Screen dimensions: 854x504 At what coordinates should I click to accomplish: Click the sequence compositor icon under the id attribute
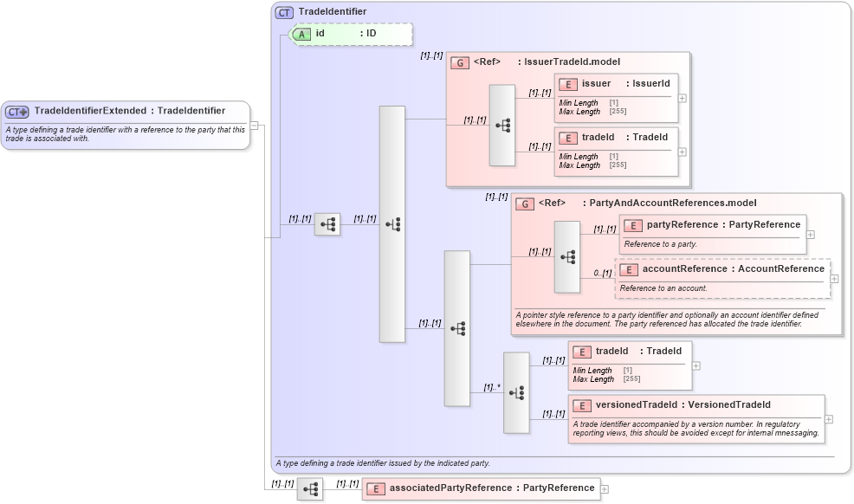tap(328, 223)
